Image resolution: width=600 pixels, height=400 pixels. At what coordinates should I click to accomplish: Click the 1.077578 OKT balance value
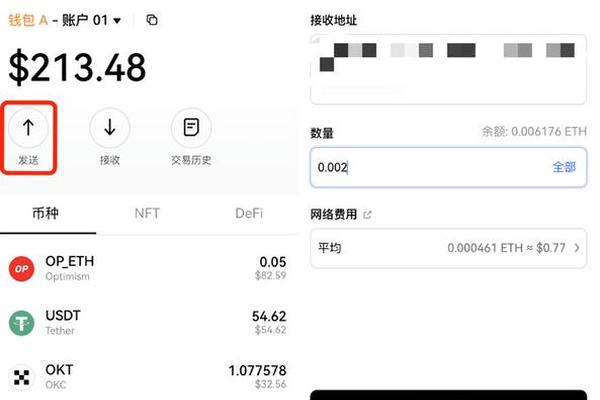click(257, 371)
